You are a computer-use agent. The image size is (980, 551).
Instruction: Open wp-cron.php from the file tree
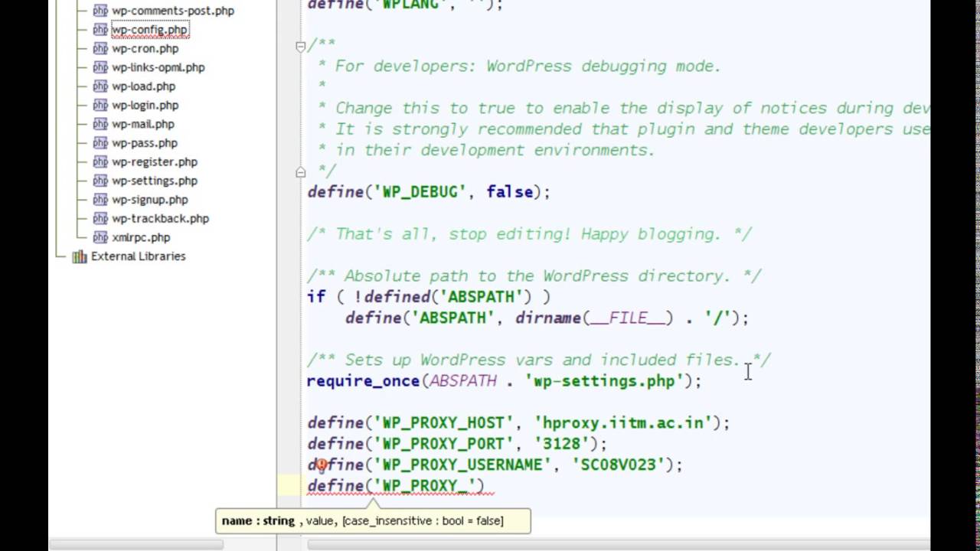pos(145,48)
